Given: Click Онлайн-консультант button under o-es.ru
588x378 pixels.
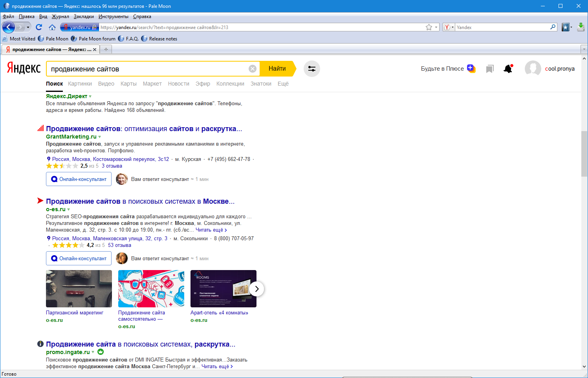Looking at the screenshot, I should pyautogui.click(x=79, y=258).
